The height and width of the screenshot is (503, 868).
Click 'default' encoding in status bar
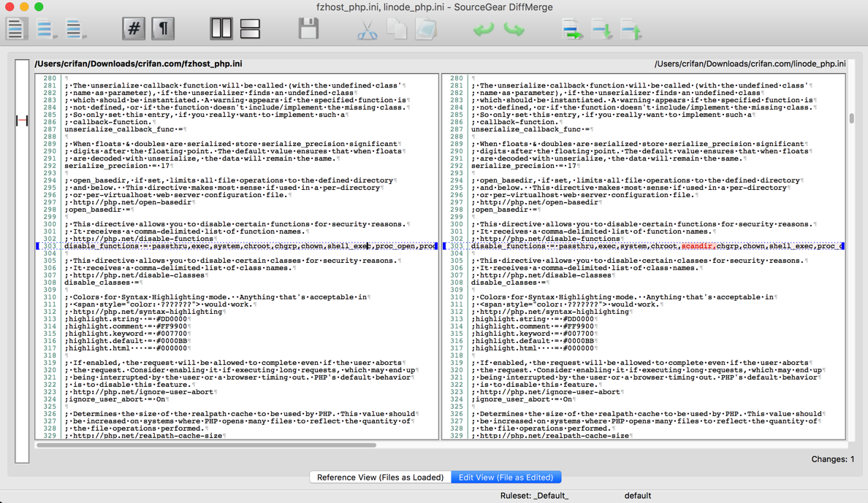coord(638,496)
